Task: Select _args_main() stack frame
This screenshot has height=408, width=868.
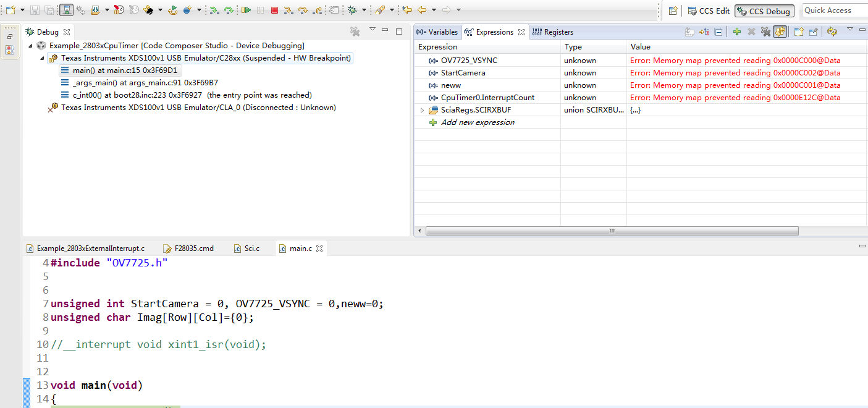Action: [x=140, y=83]
